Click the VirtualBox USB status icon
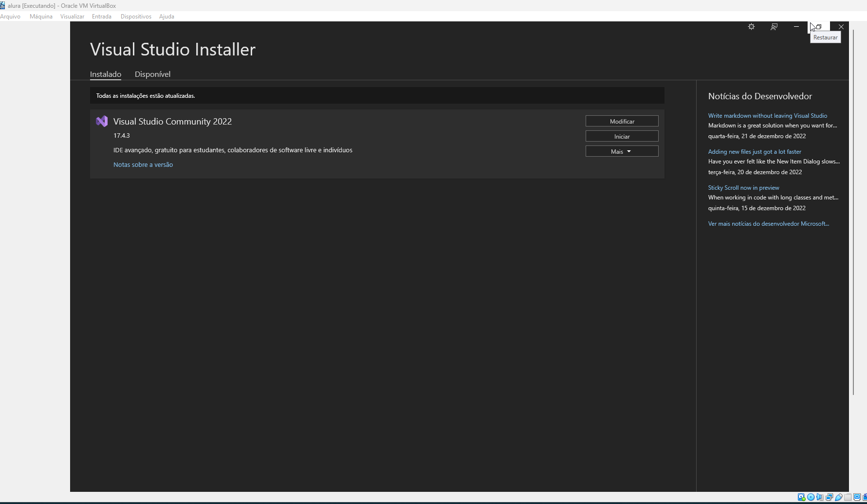This screenshot has height=504, width=867. pyautogui.click(x=839, y=497)
